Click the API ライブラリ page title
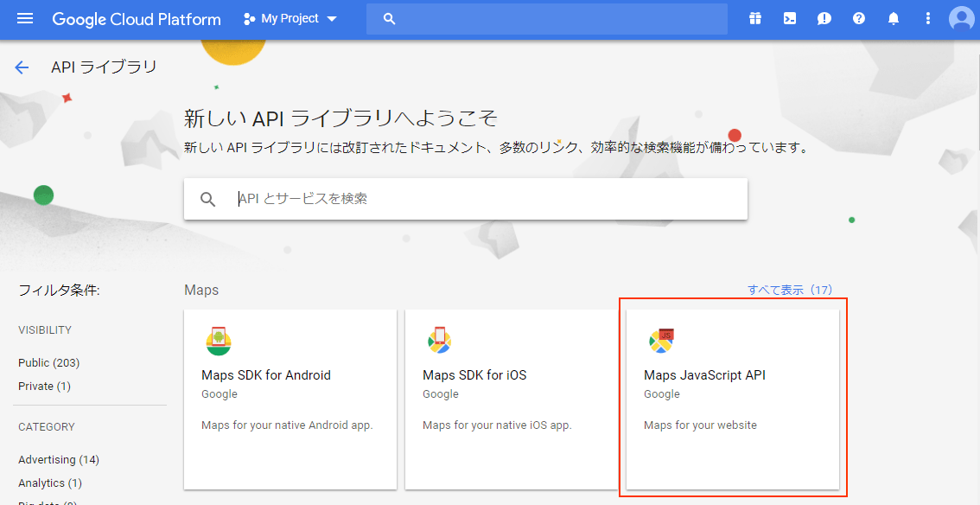 104,67
